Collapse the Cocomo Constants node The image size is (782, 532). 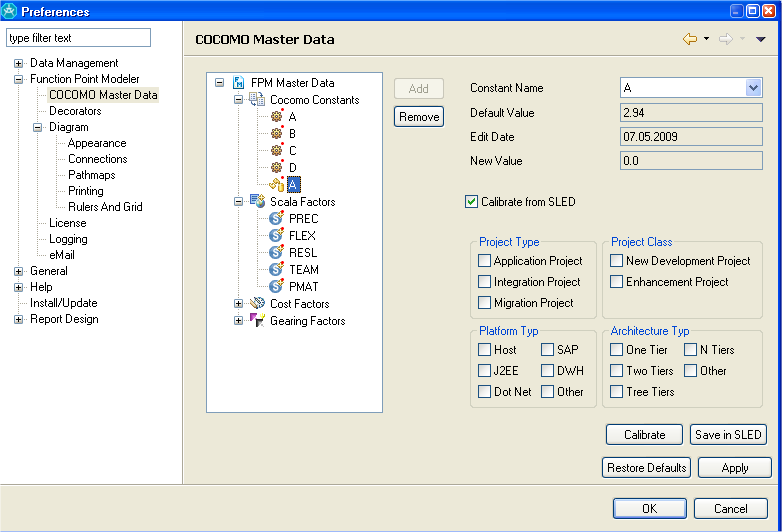[x=238, y=100]
